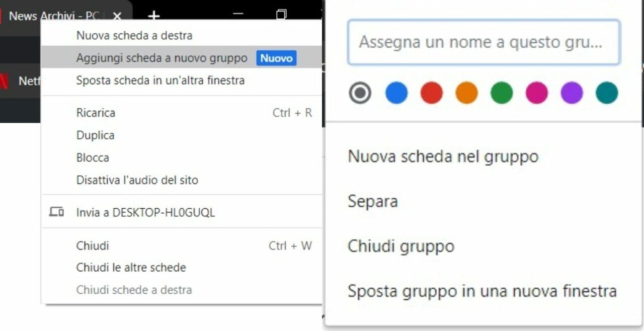This screenshot has width=644, height=331.
Task: Select the purple group color
Action: [x=572, y=93]
